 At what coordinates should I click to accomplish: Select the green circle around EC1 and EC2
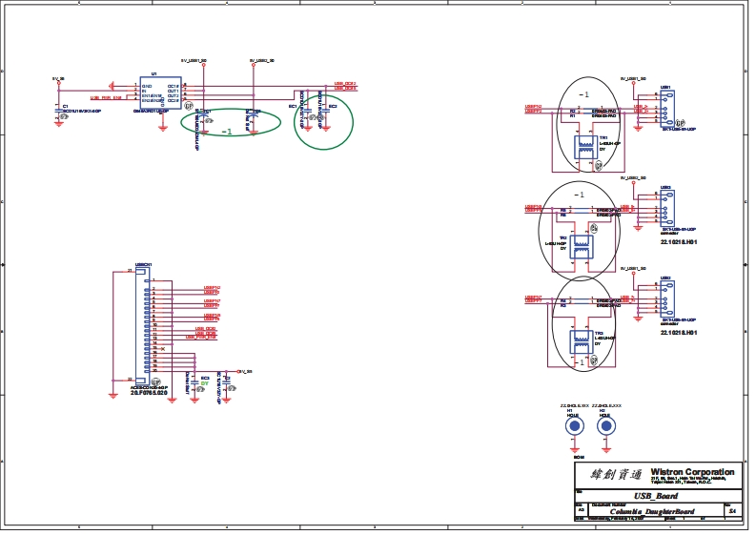pyautogui.click(x=323, y=122)
